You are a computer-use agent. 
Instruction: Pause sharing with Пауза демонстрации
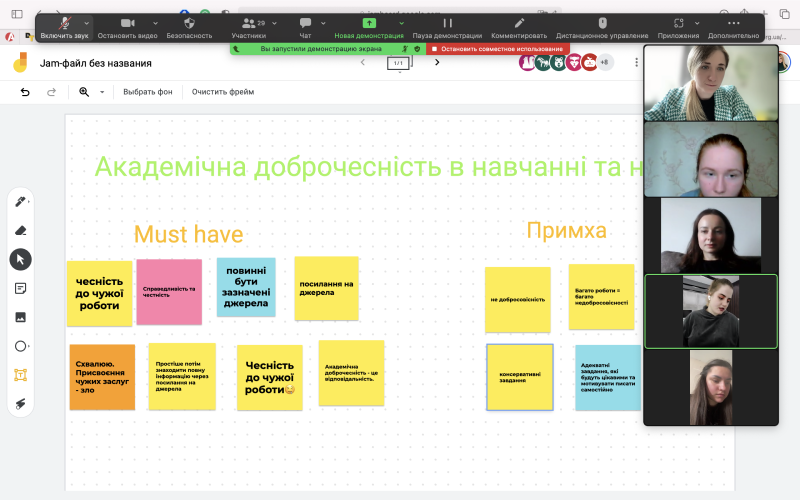(x=447, y=28)
